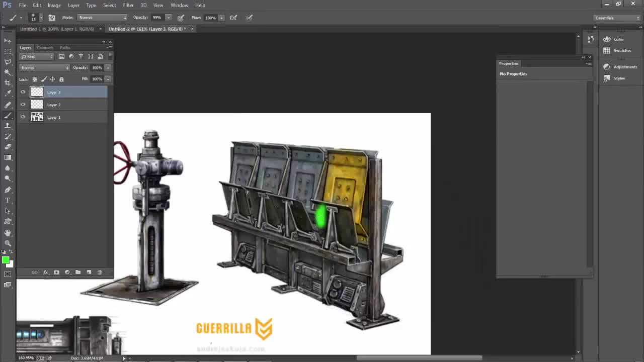
Task: Create a new group folder icon
Action: point(78,273)
